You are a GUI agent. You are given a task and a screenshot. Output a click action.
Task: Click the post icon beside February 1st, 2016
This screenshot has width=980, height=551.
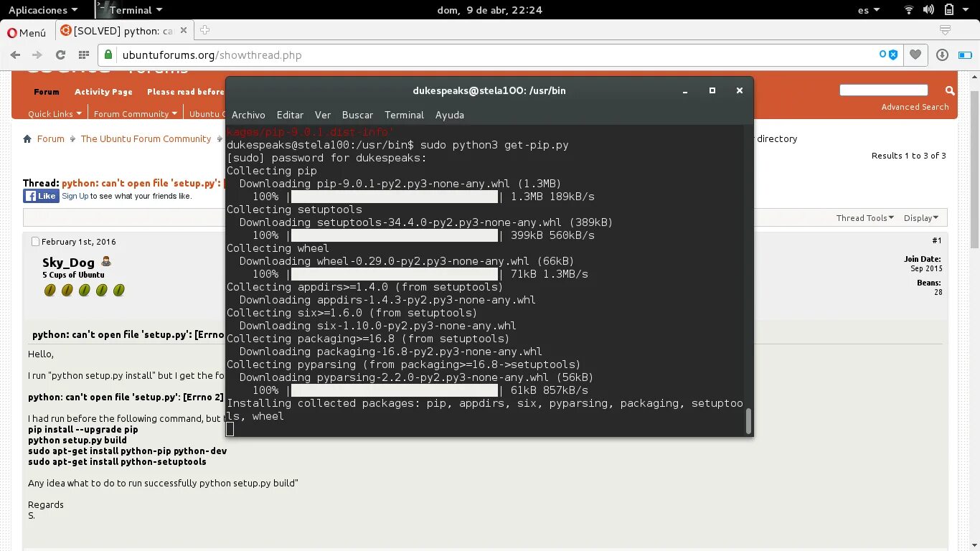36,242
